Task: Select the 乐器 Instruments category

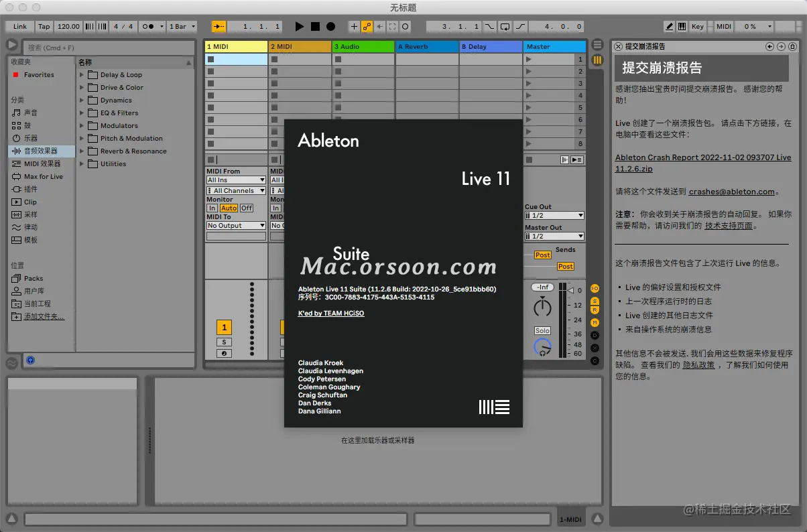Action: [x=31, y=138]
